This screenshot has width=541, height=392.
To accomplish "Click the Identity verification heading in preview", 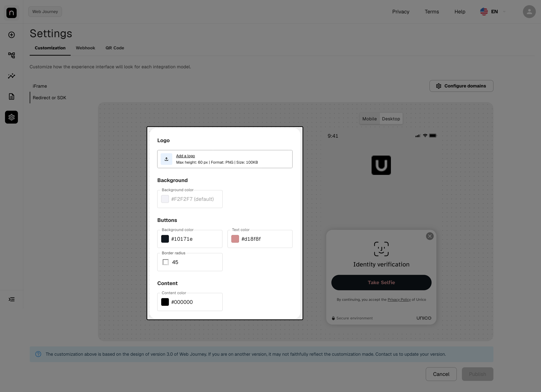I will [381, 264].
